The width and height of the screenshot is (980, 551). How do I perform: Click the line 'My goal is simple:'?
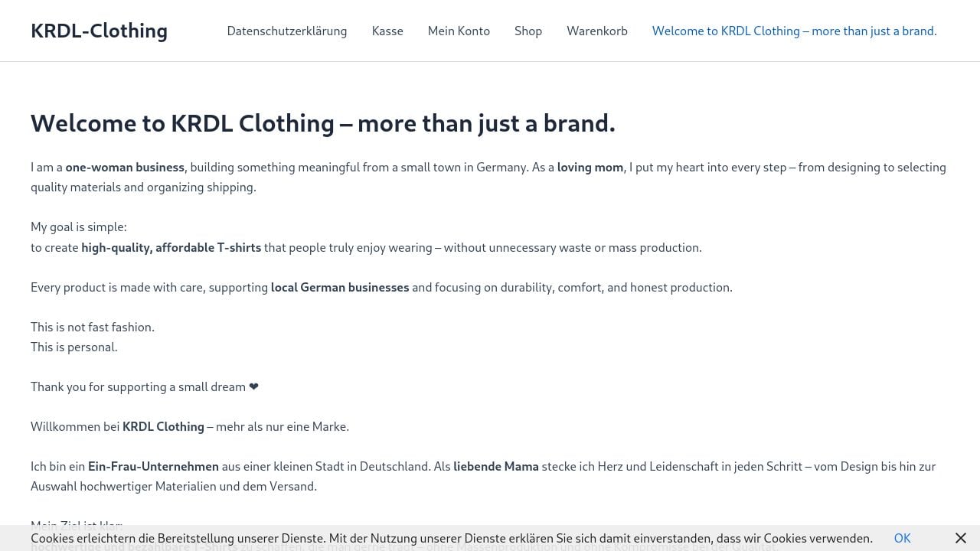pos(79,227)
